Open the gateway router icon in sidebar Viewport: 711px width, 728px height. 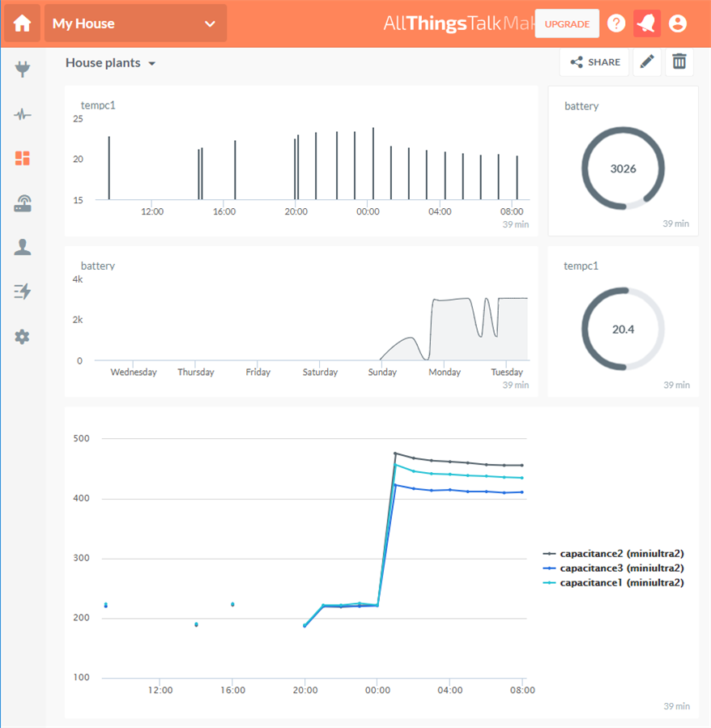coord(23,204)
